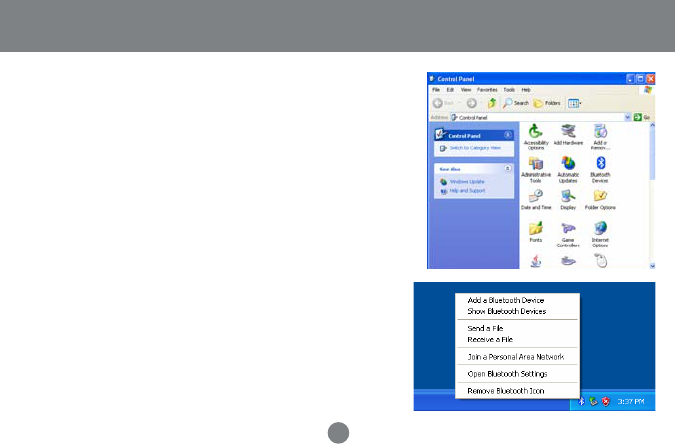Click the scrollbar down arrow in Control Panel

point(652,266)
